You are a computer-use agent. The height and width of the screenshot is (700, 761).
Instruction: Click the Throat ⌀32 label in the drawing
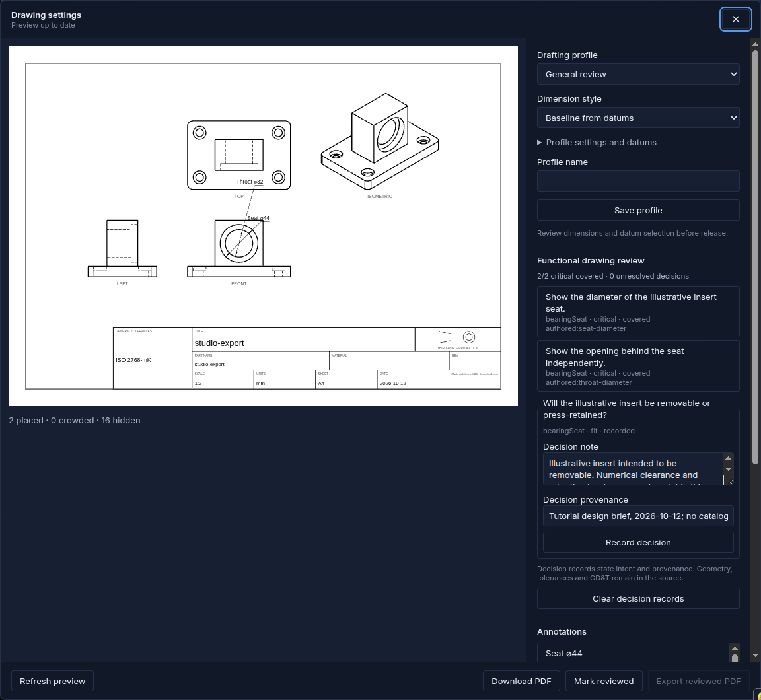tap(250, 182)
